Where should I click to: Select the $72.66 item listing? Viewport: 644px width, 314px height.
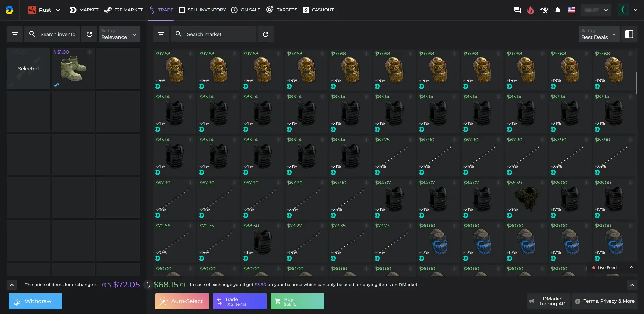174,242
